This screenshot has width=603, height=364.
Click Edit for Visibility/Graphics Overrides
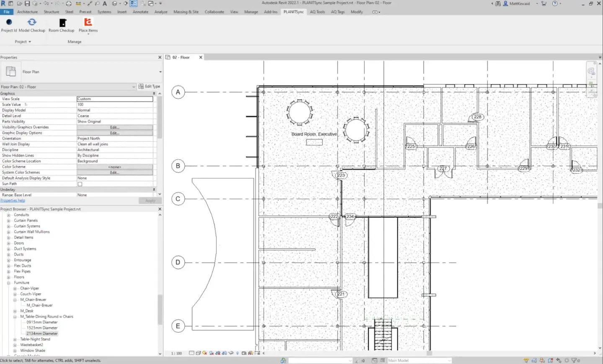tap(115, 127)
